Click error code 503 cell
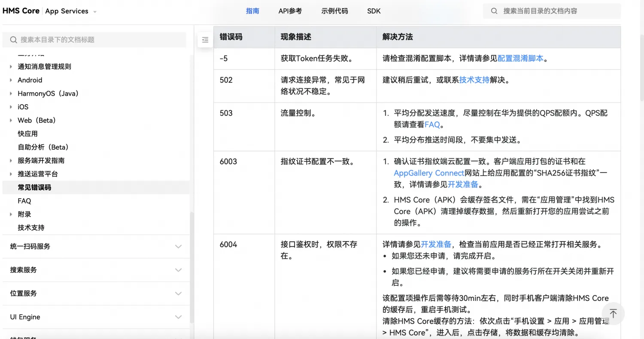 (244, 127)
